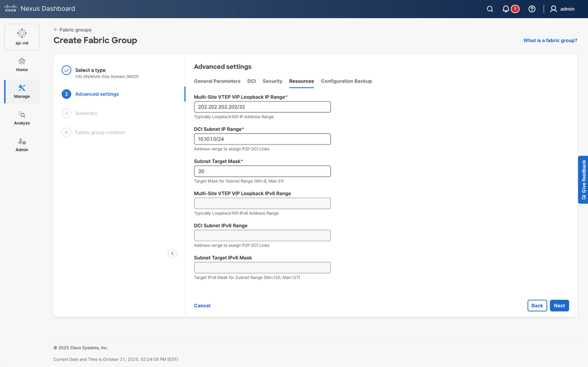The image size is (588, 367).
Task: Go to Home in sidebar
Action: point(22,65)
